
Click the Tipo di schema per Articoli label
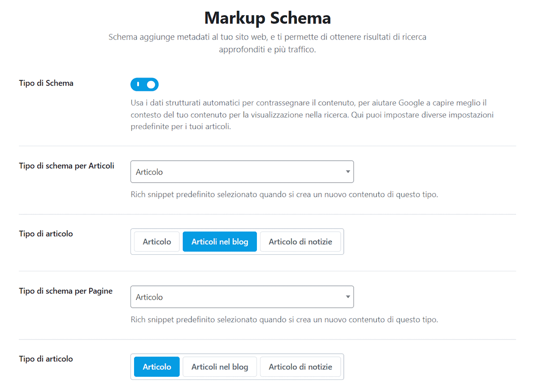pos(66,166)
